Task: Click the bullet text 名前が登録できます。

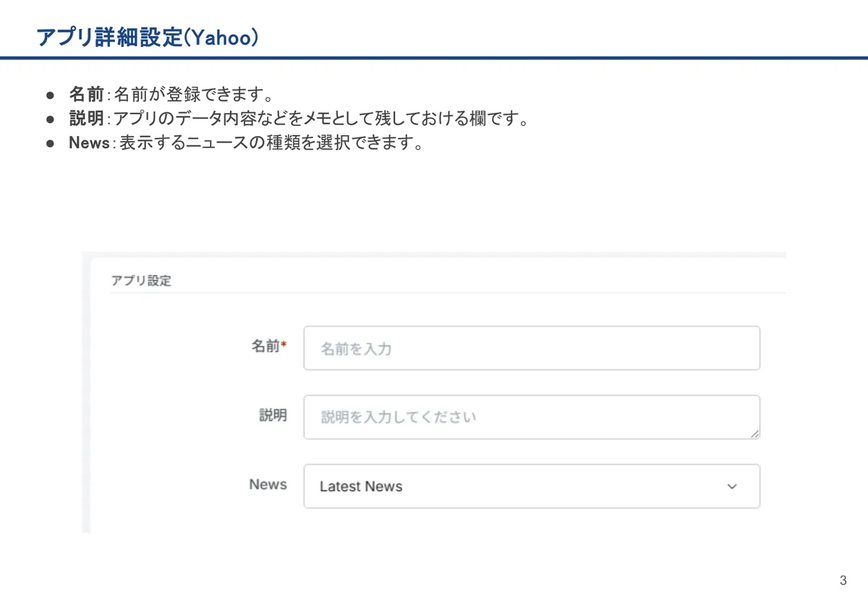Action: 193,95
